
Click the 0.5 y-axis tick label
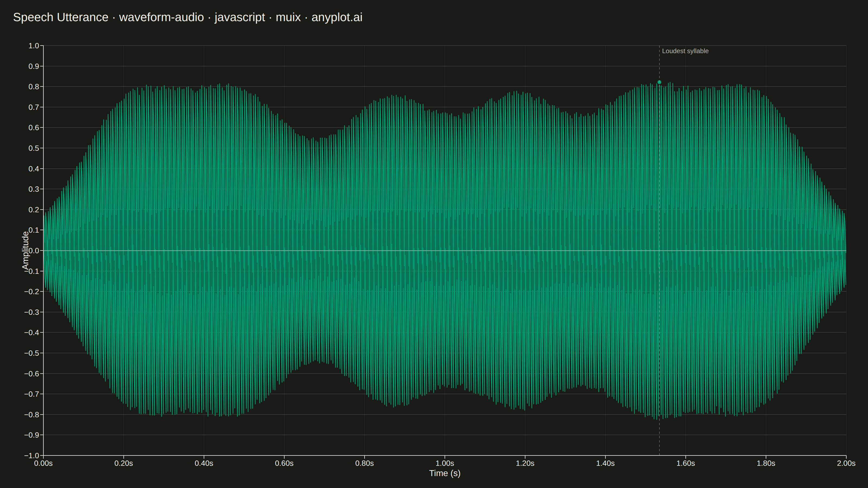click(34, 148)
